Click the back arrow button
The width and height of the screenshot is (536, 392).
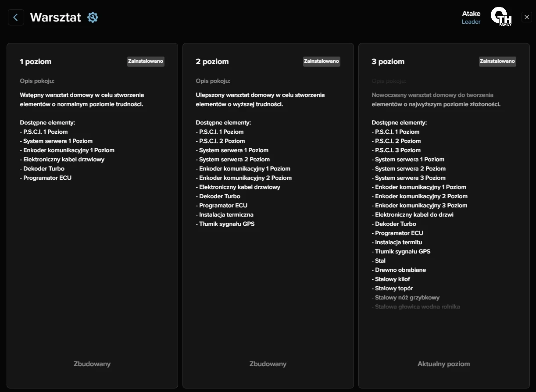16,18
